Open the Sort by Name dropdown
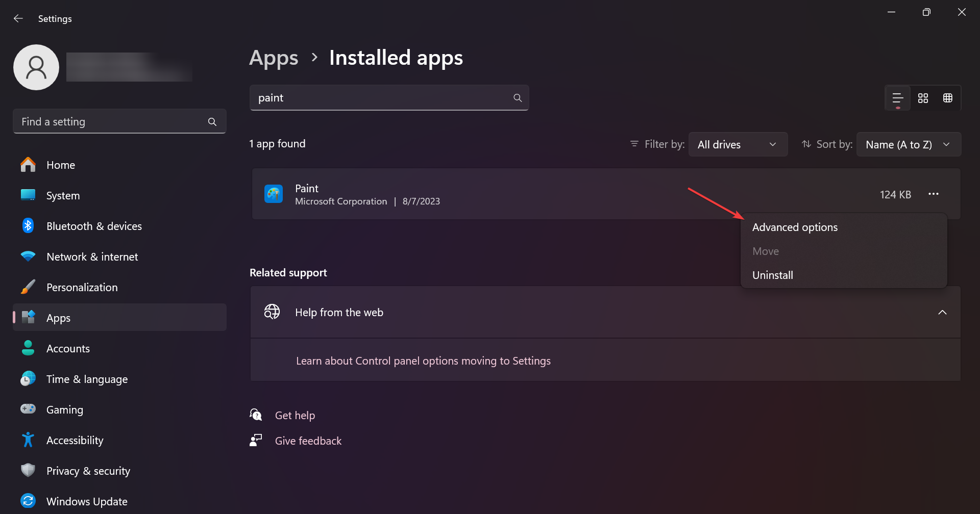Viewport: 980px width, 514px height. (909, 145)
